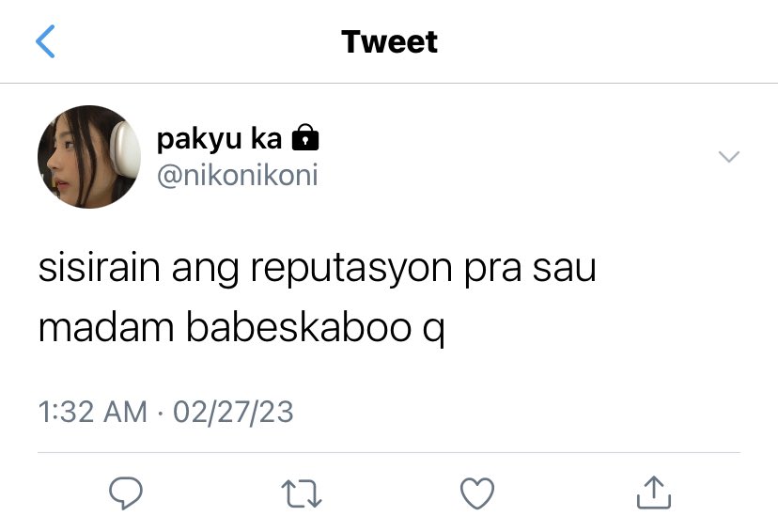
Task: Click the words pra sau in the tweet
Action: (530, 271)
